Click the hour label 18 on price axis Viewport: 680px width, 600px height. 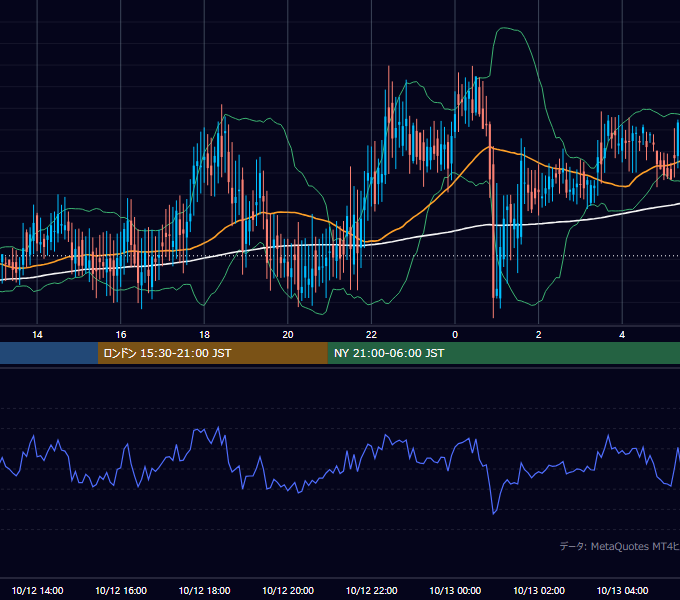(x=204, y=335)
